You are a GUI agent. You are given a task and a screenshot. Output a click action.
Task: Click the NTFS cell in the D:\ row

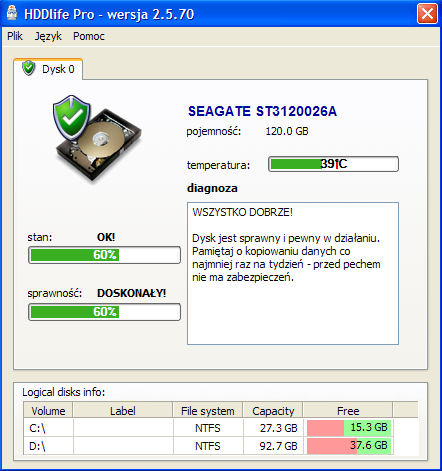(x=208, y=446)
